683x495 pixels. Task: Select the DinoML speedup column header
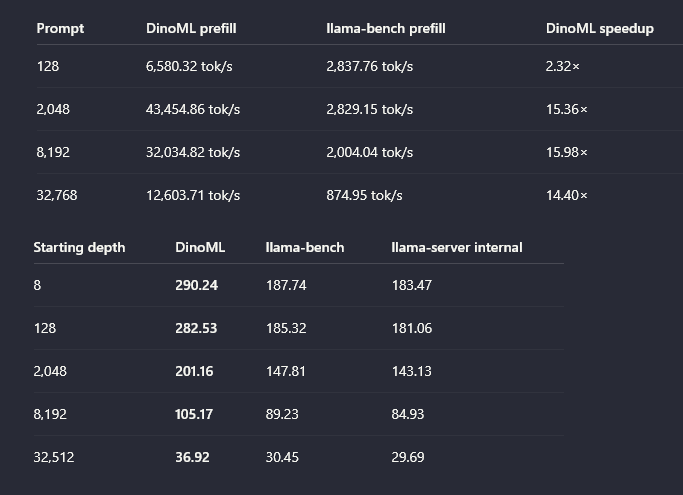600,29
